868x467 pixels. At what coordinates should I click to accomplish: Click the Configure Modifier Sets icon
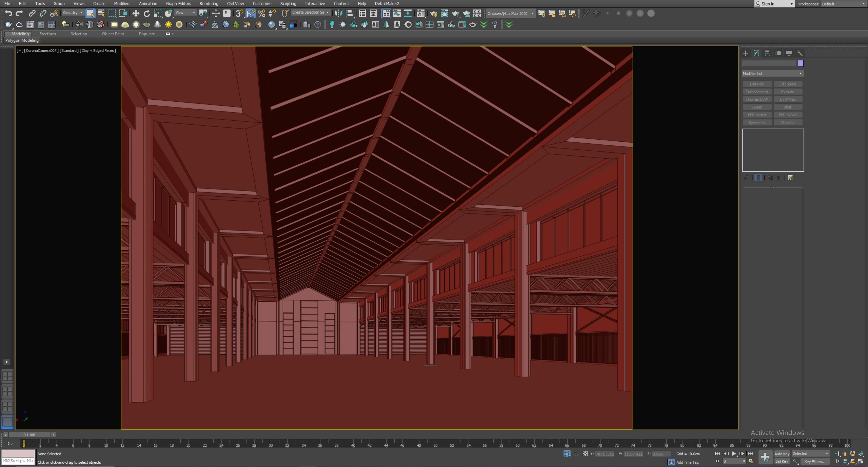click(790, 178)
